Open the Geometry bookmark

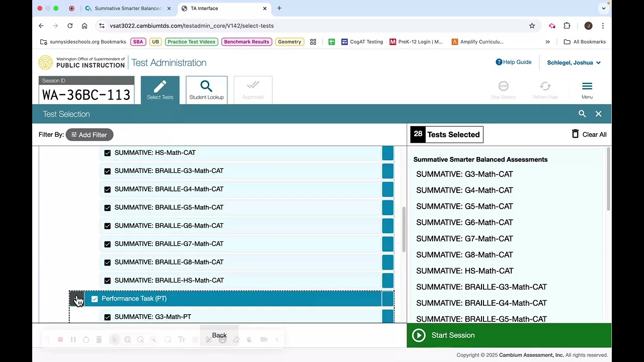290,42
